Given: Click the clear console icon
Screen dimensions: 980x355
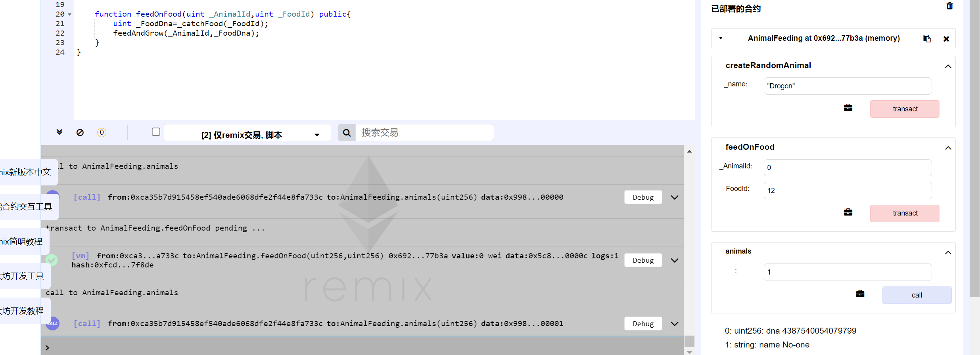Looking at the screenshot, I should (x=80, y=132).
